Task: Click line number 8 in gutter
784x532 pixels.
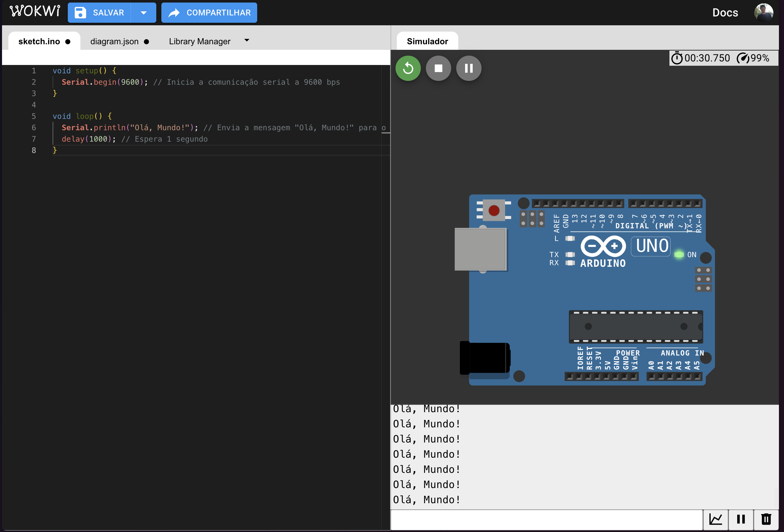Action: [34, 150]
